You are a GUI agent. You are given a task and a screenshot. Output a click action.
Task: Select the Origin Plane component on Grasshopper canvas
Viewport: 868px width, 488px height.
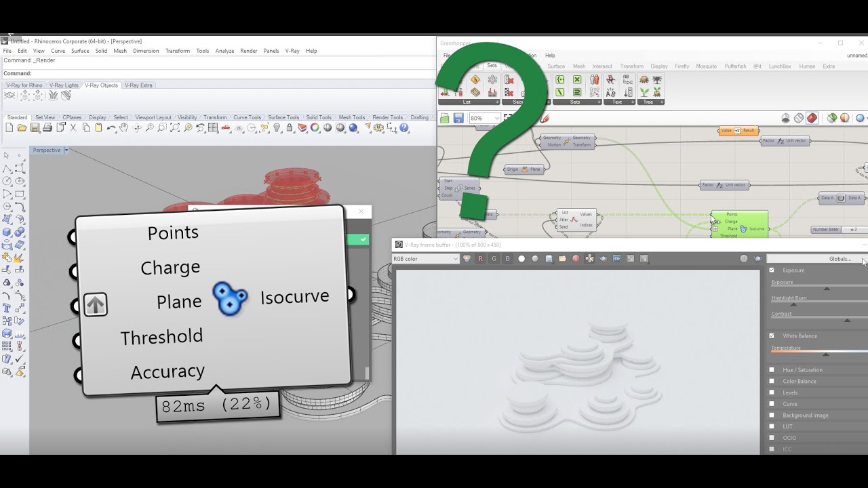[524, 169]
